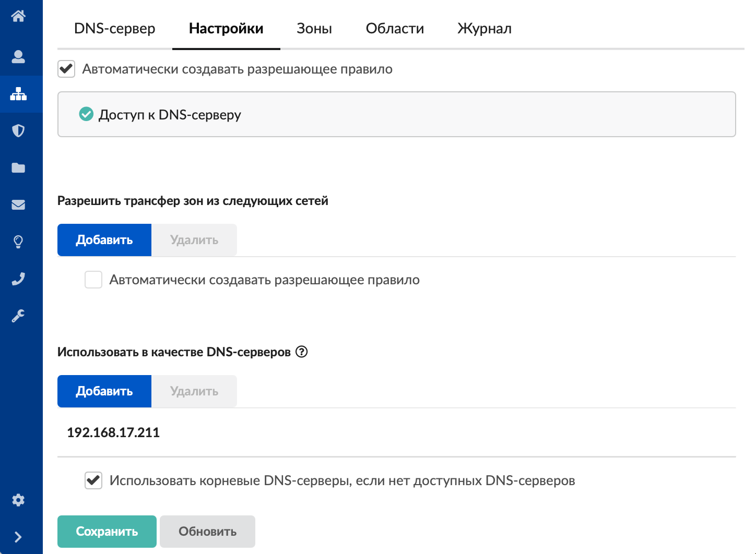The image size is (756, 554).
Task: Open the telephony phone sidebar icon
Action: 18,279
